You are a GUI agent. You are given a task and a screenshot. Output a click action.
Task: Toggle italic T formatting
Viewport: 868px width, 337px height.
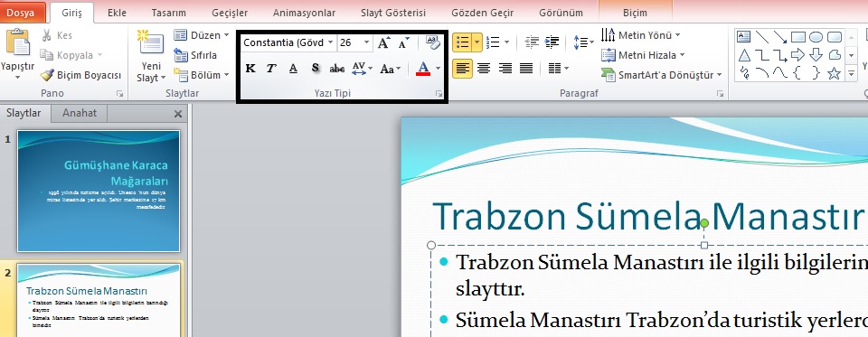[271, 68]
